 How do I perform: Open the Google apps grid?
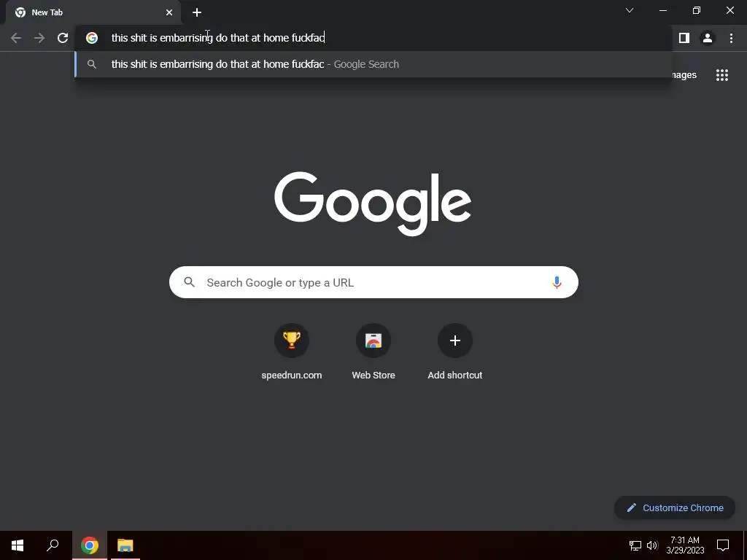(722, 75)
